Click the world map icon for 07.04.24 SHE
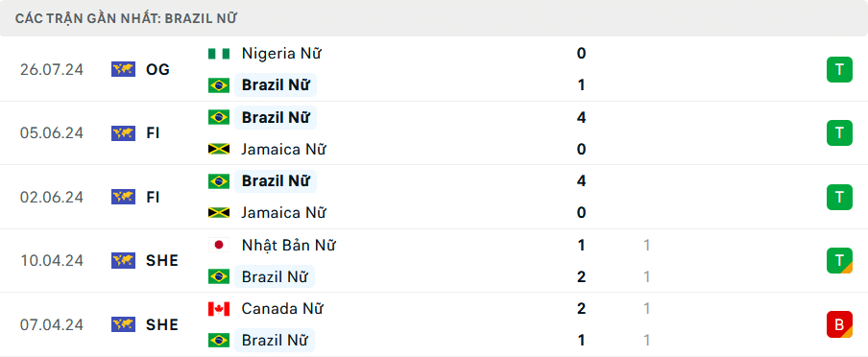This screenshot has width=868, height=357. [123, 324]
